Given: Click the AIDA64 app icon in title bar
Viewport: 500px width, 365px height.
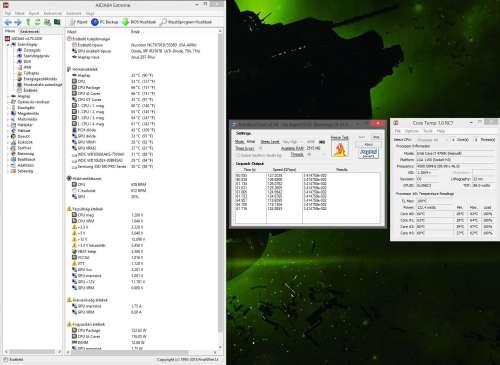Looking at the screenshot, I should click(5, 5).
